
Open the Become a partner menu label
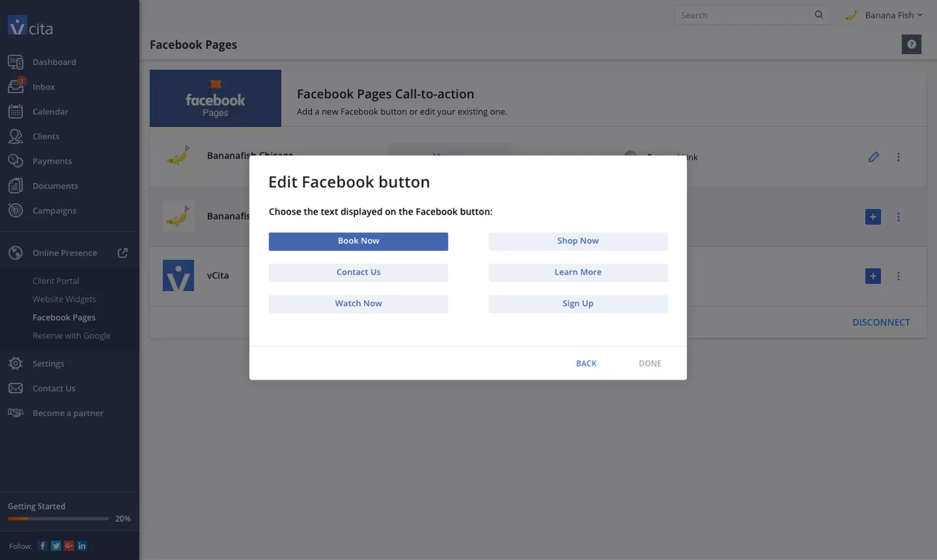click(x=68, y=413)
